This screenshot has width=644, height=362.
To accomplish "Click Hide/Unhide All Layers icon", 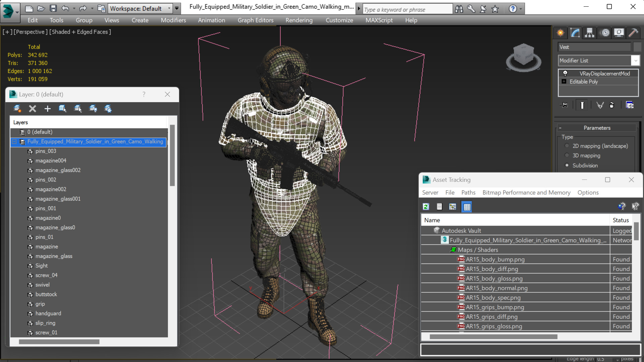I will tap(93, 108).
